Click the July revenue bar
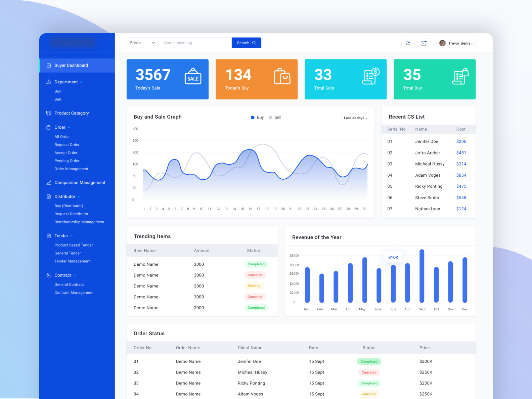The height and width of the screenshot is (399, 532). [x=393, y=284]
